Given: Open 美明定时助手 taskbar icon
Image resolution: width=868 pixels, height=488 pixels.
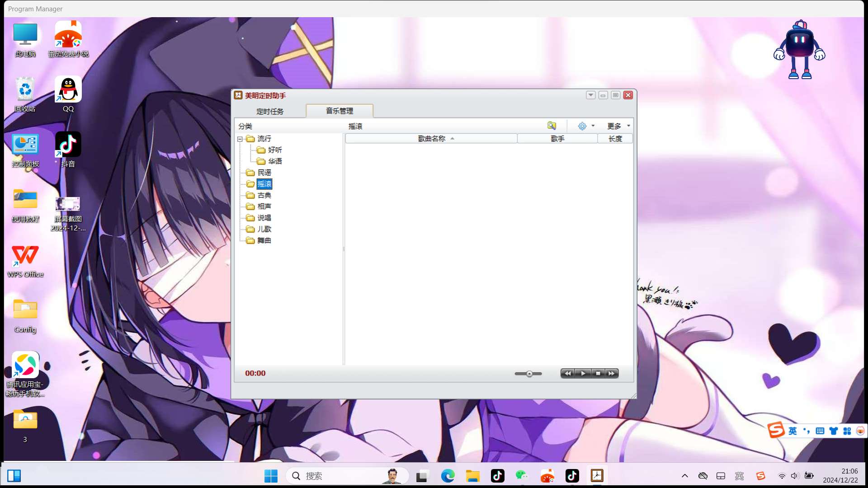Looking at the screenshot, I should pos(597,475).
